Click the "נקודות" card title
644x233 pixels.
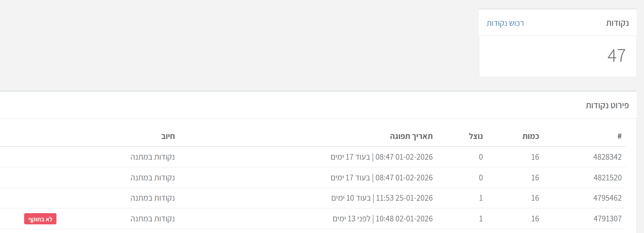[x=617, y=23]
